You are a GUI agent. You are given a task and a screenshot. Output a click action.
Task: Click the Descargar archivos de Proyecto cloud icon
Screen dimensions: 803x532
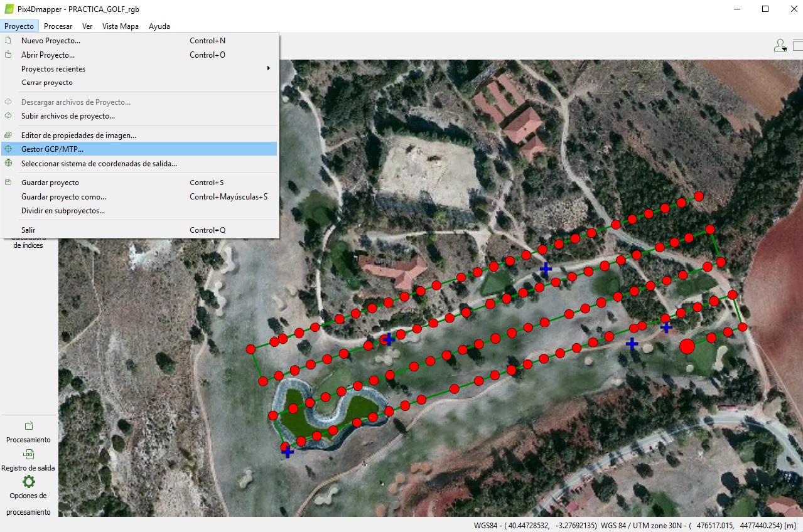(x=8, y=102)
